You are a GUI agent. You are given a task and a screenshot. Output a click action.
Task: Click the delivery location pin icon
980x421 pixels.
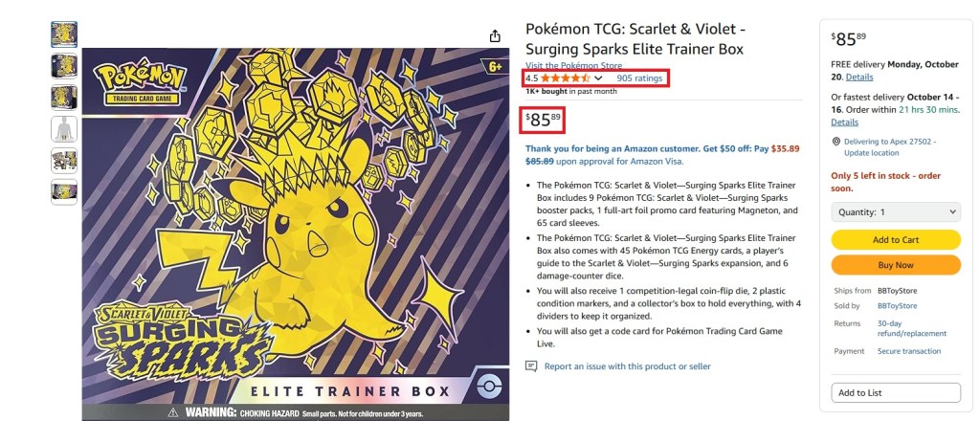tap(835, 142)
